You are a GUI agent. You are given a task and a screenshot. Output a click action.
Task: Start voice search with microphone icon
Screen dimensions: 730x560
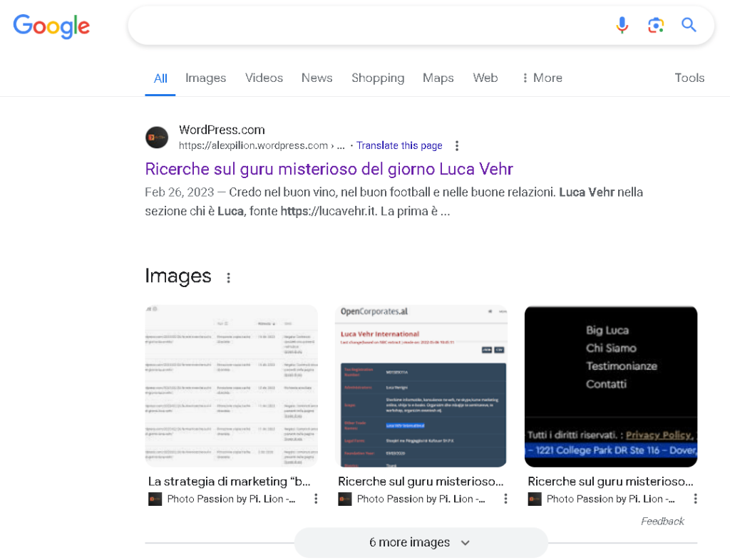pyautogui.click(x=622, y=25)
